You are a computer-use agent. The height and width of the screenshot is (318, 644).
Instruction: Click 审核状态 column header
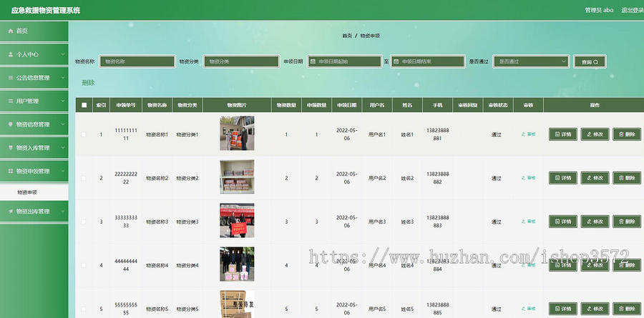pos(498,105)
